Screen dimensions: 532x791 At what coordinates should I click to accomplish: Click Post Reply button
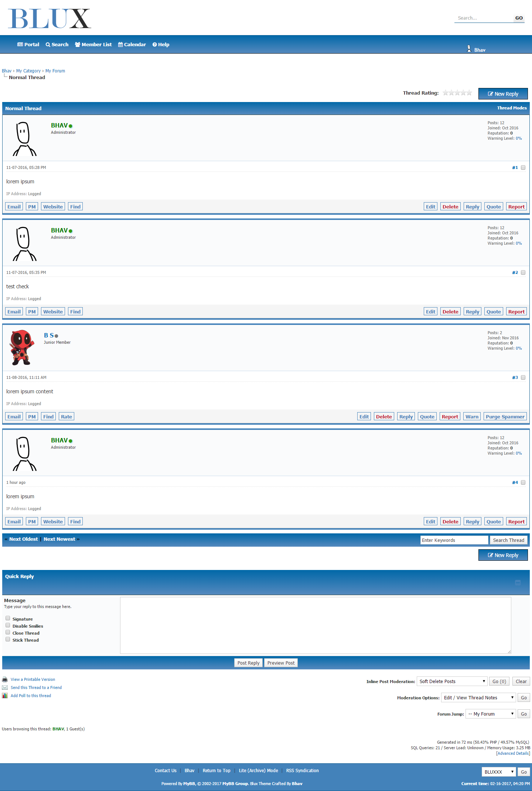click(248, 663)
